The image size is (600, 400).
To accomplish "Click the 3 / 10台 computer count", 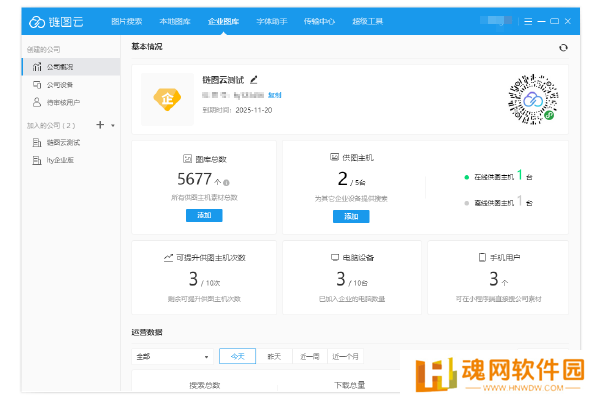I will pyautogui.click(x=352, y=279).
